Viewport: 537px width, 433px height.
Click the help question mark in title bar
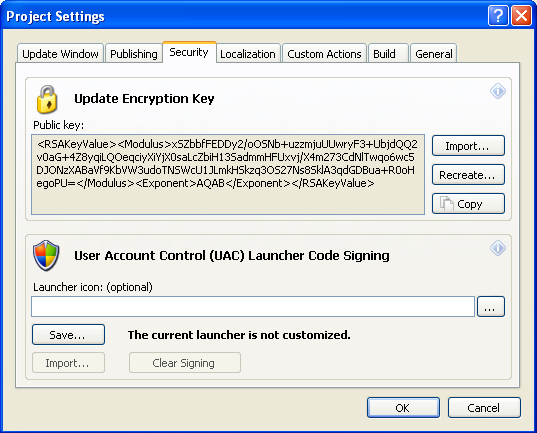pyautogui.click(x=498, y=16)
